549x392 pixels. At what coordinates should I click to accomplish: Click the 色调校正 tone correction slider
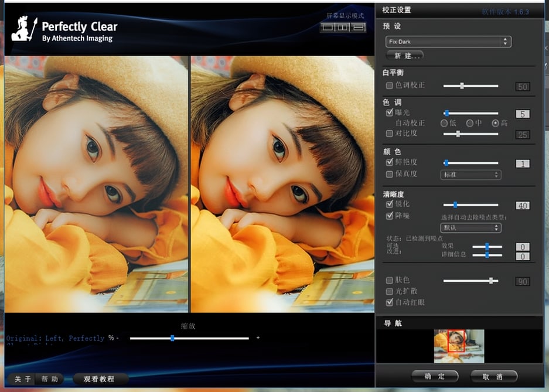click(x=470, y=86)
